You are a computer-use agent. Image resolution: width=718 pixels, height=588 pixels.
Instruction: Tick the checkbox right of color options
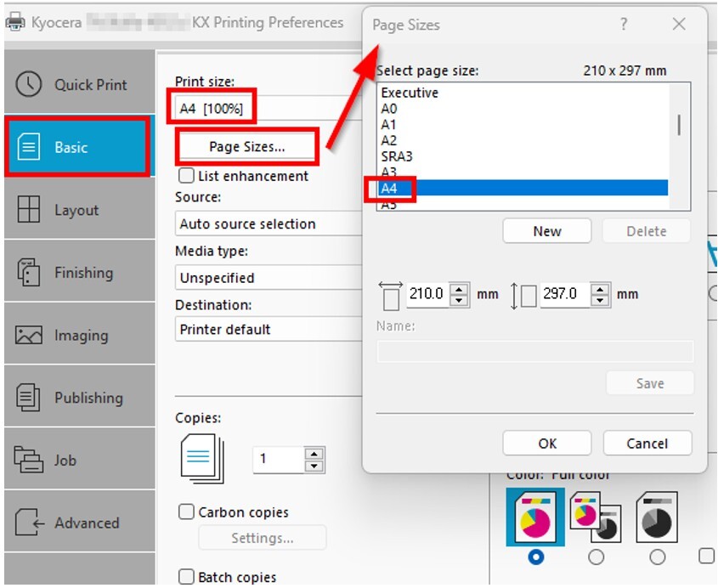click(x=707, y=556)
